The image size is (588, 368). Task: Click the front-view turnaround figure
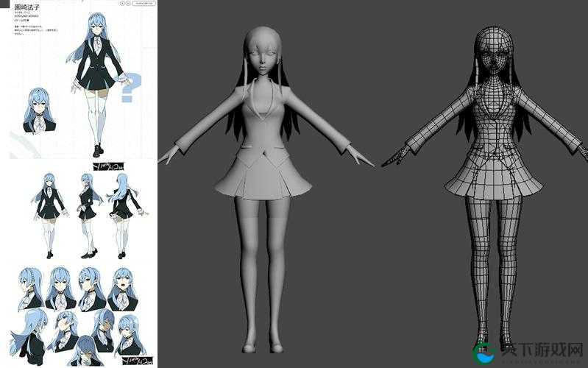pos(50,216)
